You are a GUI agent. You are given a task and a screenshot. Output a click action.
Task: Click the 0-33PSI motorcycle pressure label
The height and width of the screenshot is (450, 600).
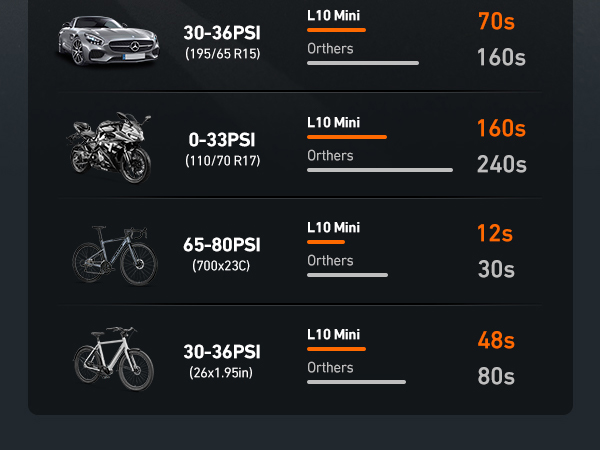pos(222,140)
